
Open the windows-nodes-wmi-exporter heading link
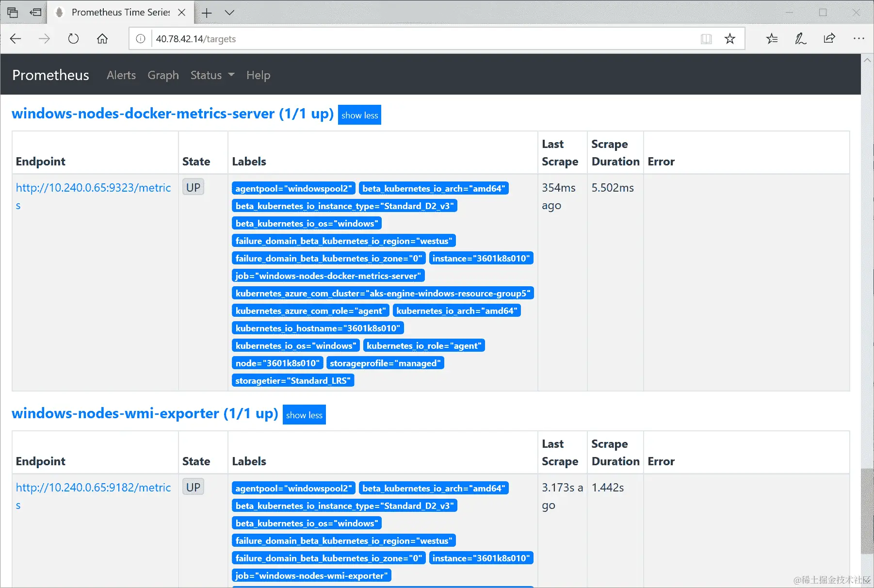[x=145, y=413]
